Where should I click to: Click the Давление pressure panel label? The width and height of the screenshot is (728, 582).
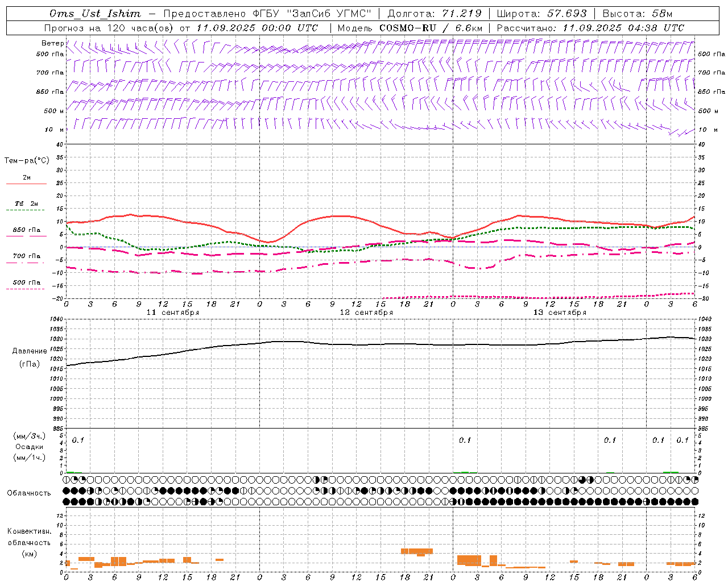[30, 351]
